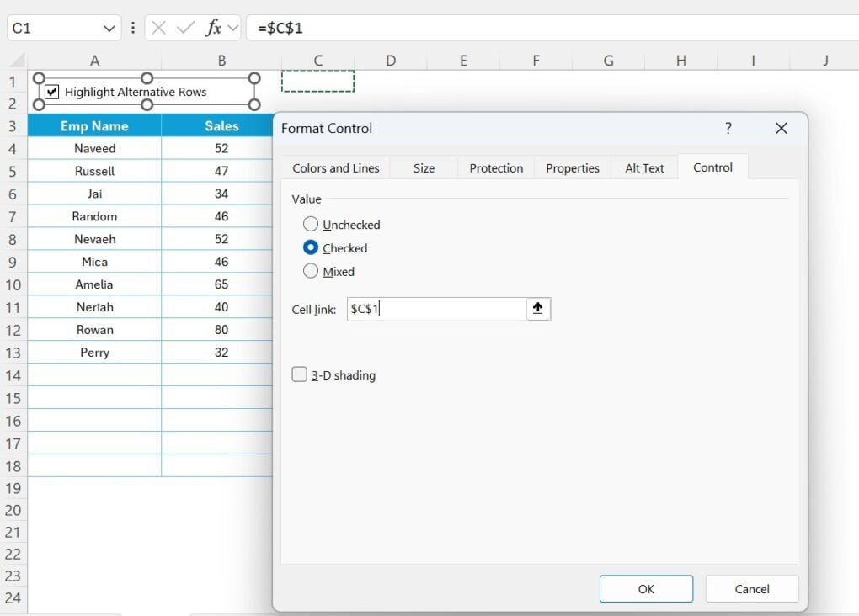Screen dimensions: 859x616
Task: Click the three-dot menu beside the Name Box
Action: [x=132, y=27]
